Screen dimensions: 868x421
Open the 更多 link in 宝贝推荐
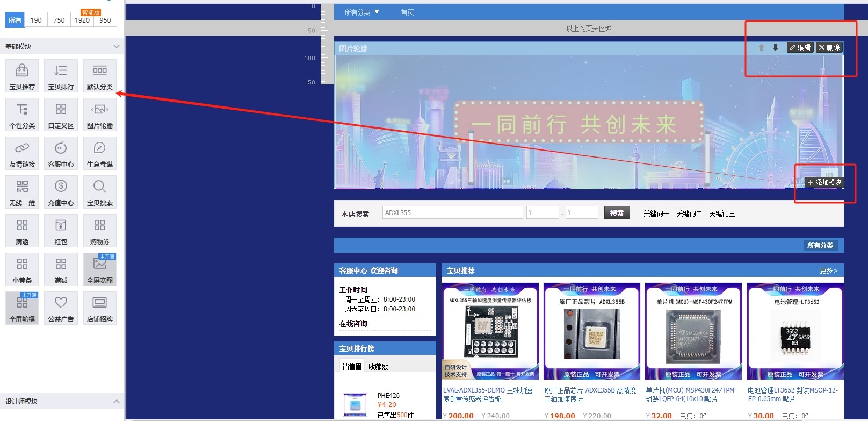[x=828, y=270]
